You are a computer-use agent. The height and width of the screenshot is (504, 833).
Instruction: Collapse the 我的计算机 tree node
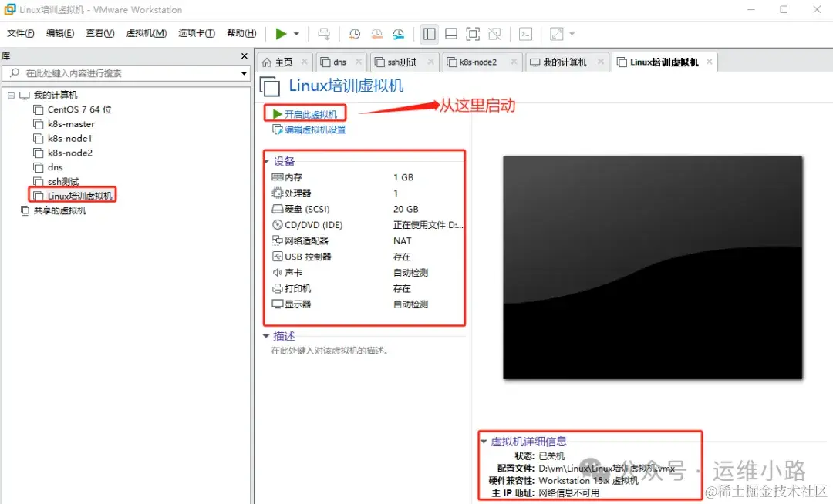click(x=11, y=96)
